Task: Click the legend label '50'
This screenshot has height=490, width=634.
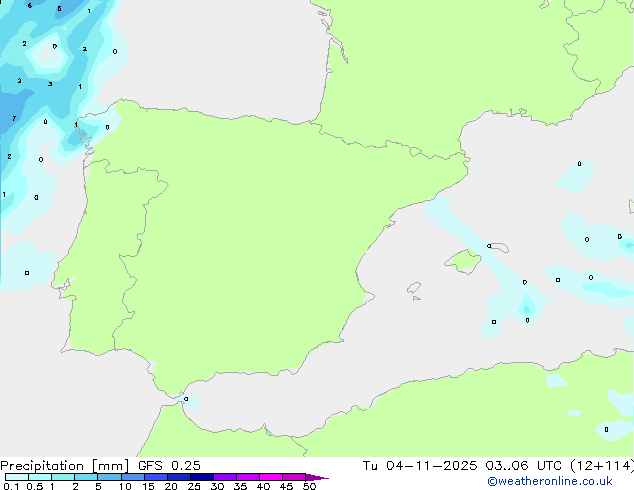Action: pos(309,486)
